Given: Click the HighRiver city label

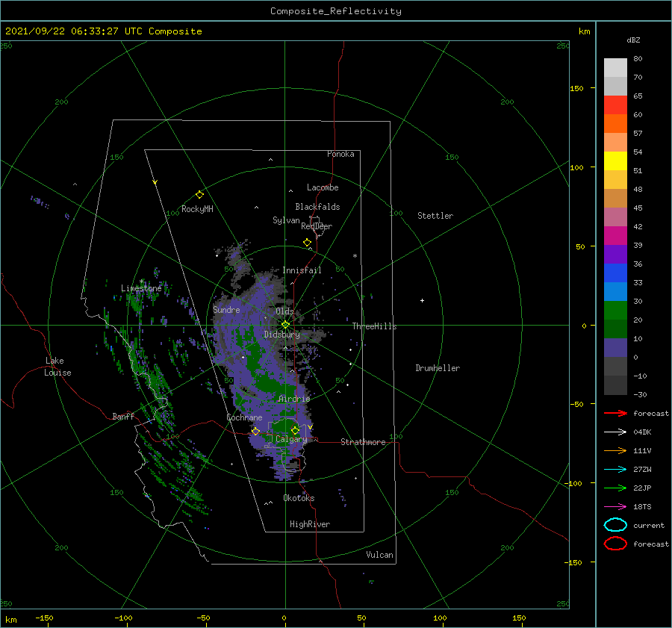Looking at the screenshot, I should 310,524.
